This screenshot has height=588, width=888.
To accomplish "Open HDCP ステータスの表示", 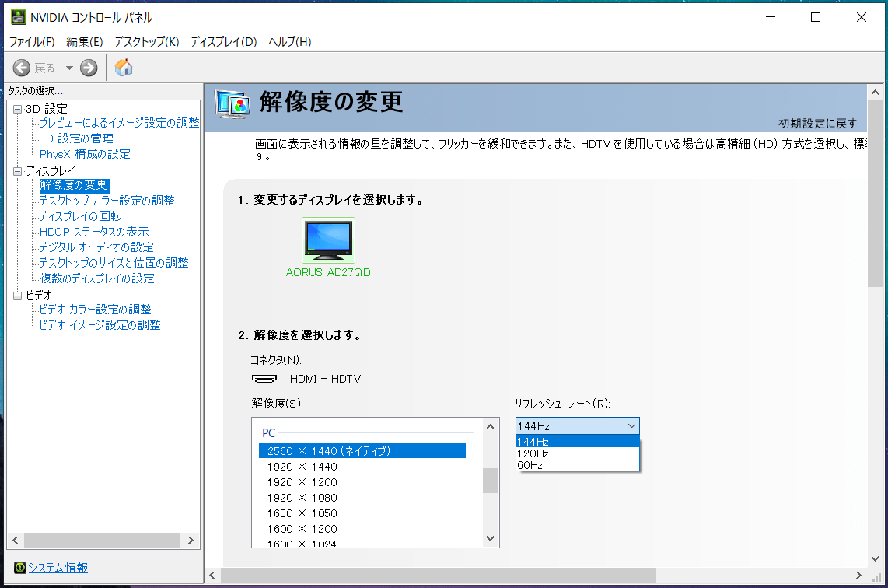I will pos(94,232).
